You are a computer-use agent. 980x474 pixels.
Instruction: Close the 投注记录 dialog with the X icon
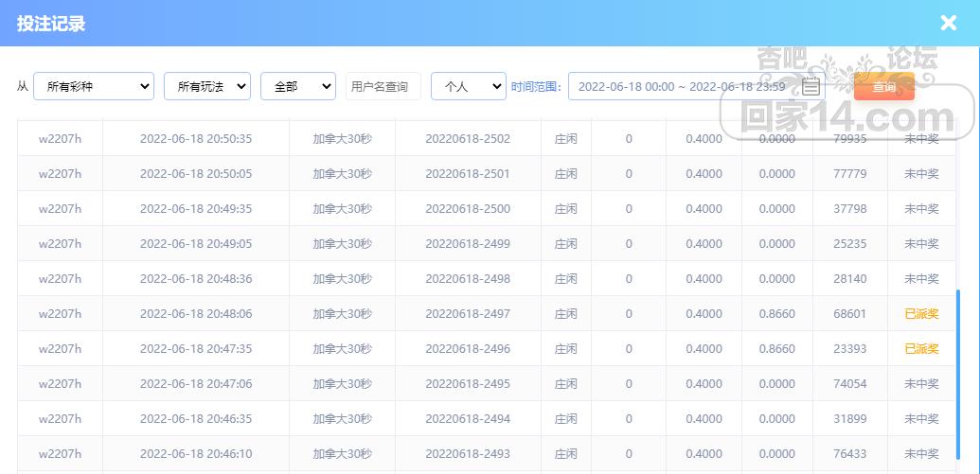coord(948,24)
